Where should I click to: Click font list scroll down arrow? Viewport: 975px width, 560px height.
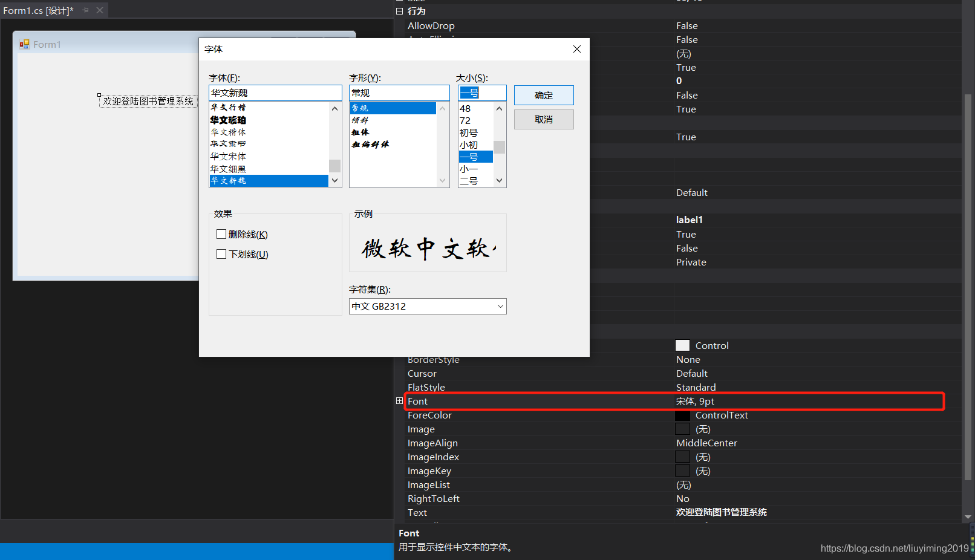tap(334, 180)
